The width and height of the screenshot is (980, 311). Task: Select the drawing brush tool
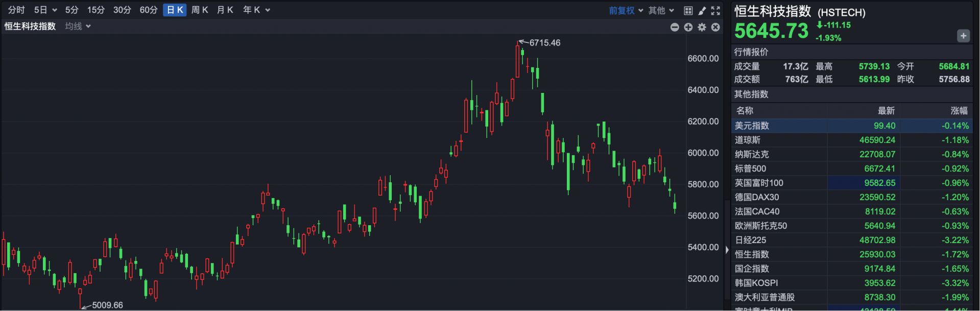click(x=702, y=10)
